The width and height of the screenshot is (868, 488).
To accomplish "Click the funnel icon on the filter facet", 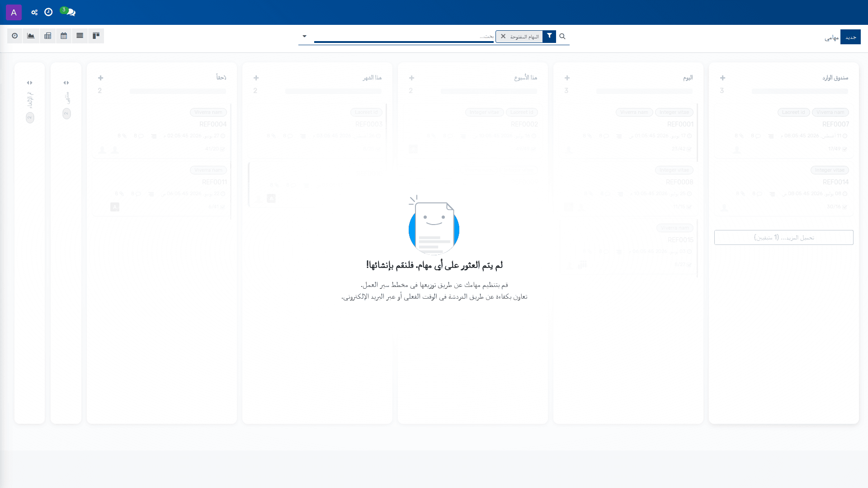I will [549, 36].
